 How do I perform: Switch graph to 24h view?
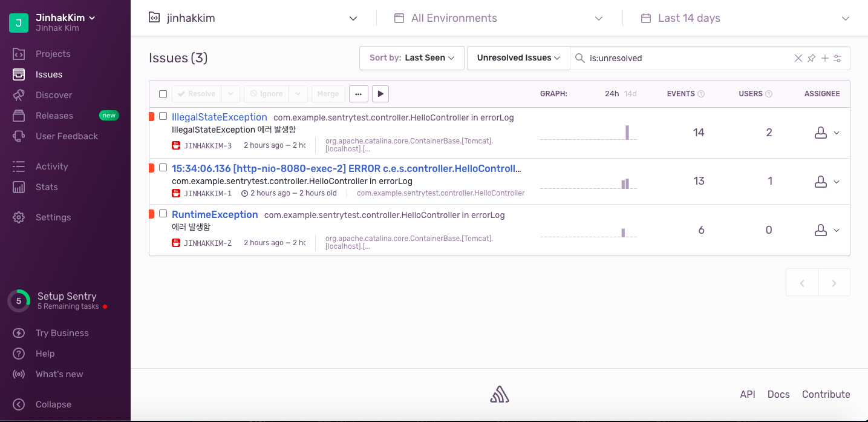point(612,94)
